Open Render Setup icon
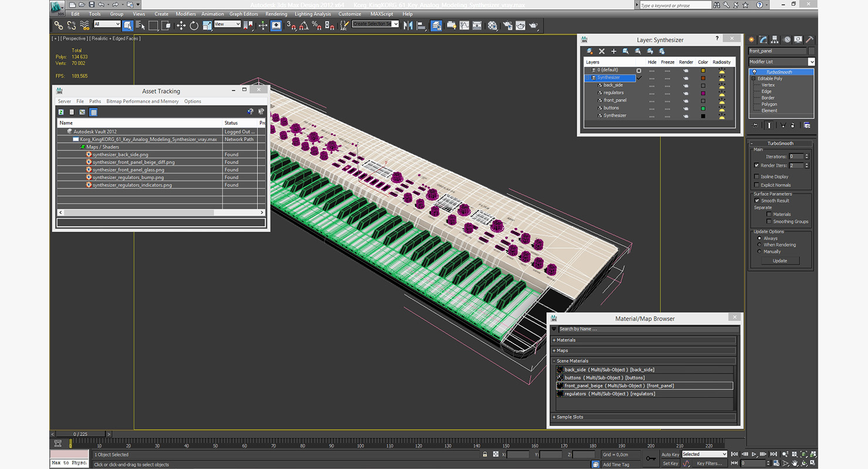This screenshot has width=868, height=469. coord(507,25)
